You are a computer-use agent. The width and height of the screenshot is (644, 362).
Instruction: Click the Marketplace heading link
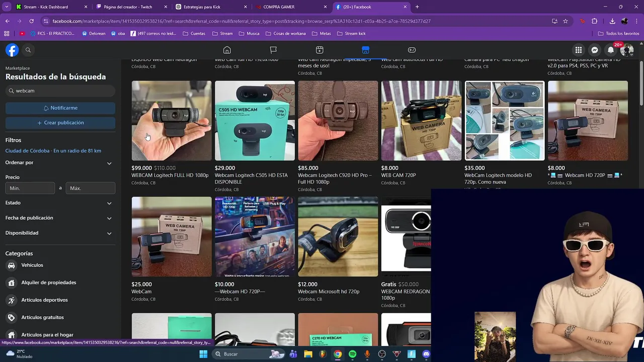coord(18,68)
